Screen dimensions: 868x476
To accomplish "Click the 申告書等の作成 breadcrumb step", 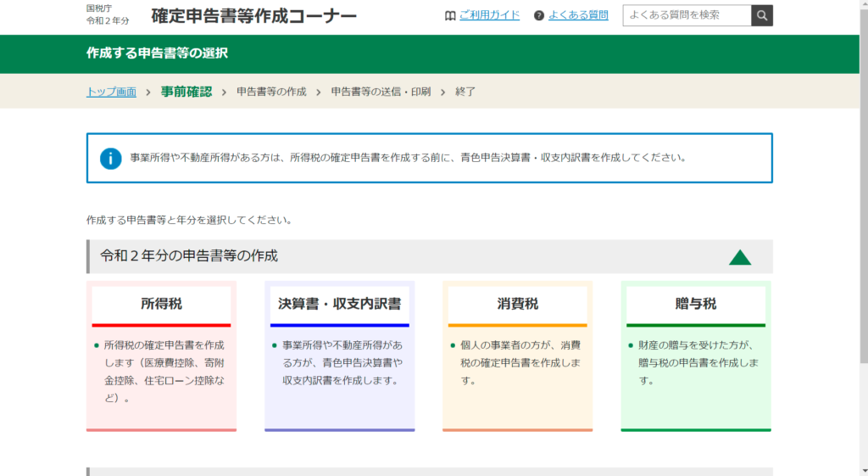I will tap(271, 92).
